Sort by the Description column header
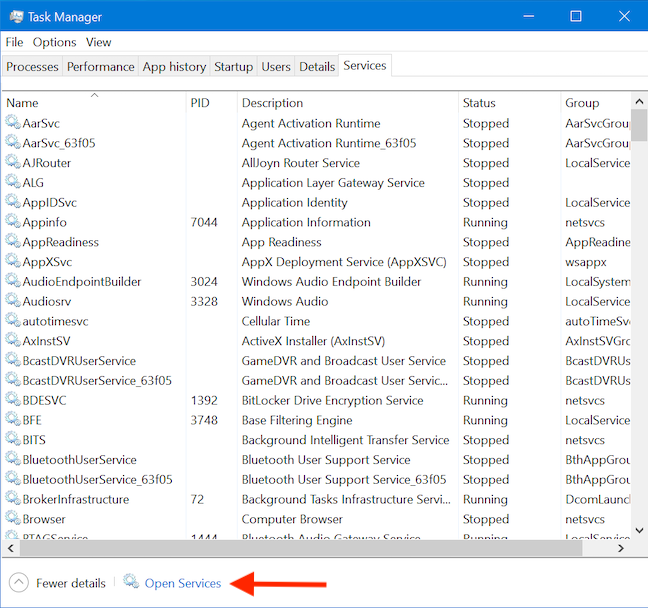 pos(348,103)
